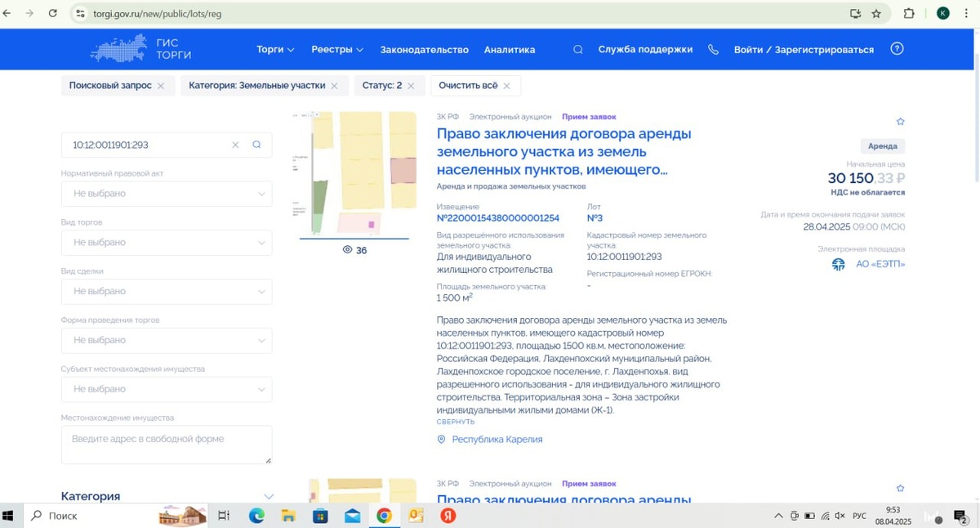Screen dimensions: 980x528
Task: Click the muted volume icon in tray
Action: [840, 516]
